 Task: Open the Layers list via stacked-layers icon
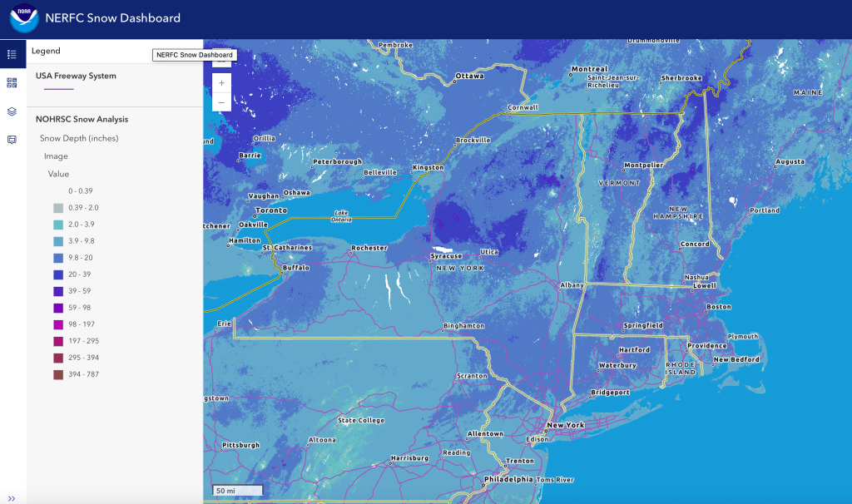click(x=11, y=111)
